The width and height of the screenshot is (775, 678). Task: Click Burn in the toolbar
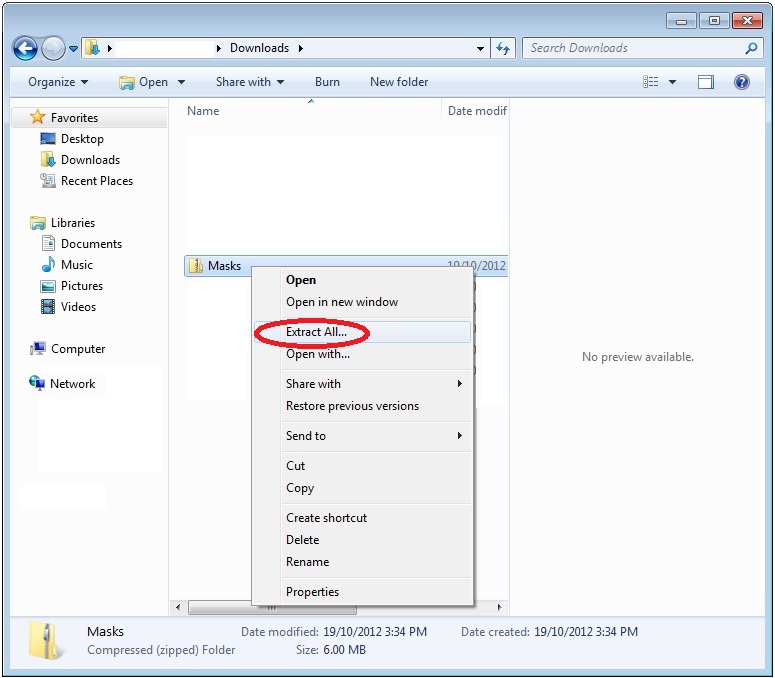tap(327, 82)
